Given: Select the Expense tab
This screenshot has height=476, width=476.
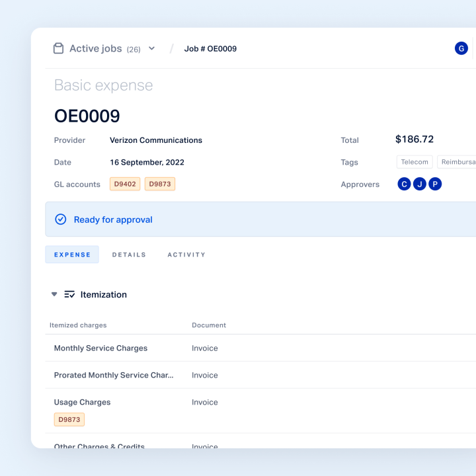Looking at the screenshot, I should point(72,255).
